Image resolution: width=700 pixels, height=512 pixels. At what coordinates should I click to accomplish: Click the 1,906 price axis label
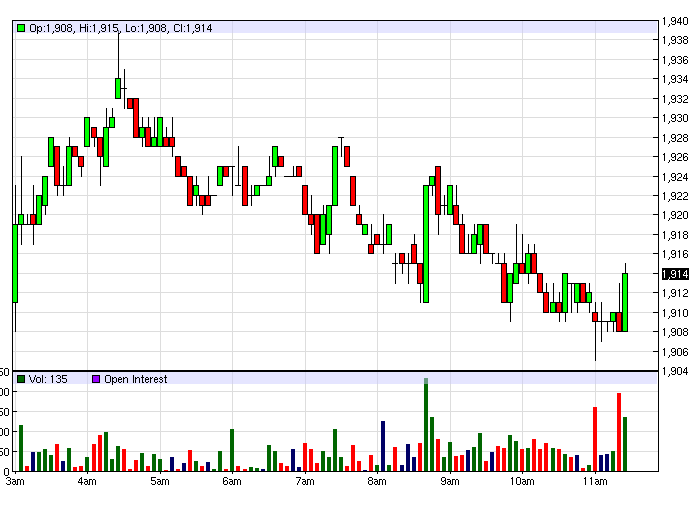point(675,352)
